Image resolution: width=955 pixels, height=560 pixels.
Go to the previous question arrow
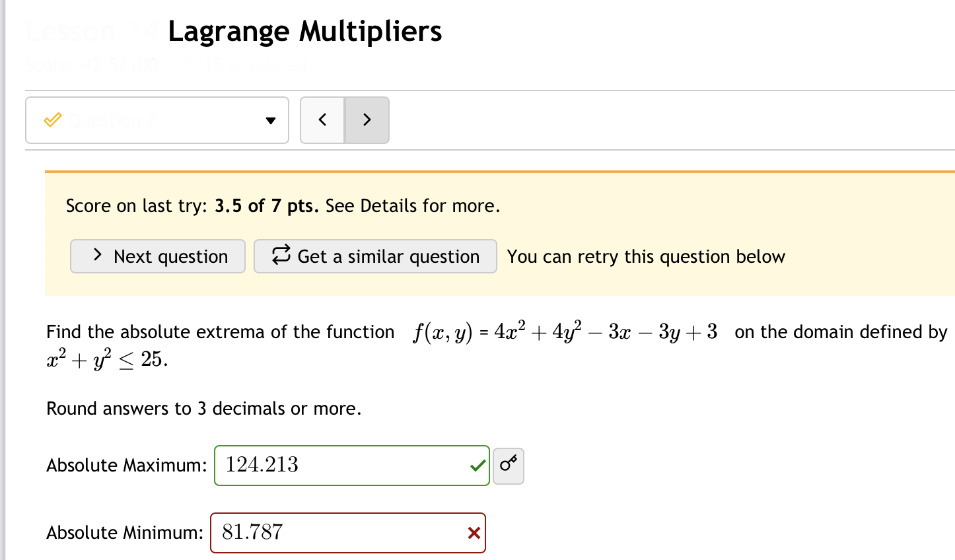point(322,120)
